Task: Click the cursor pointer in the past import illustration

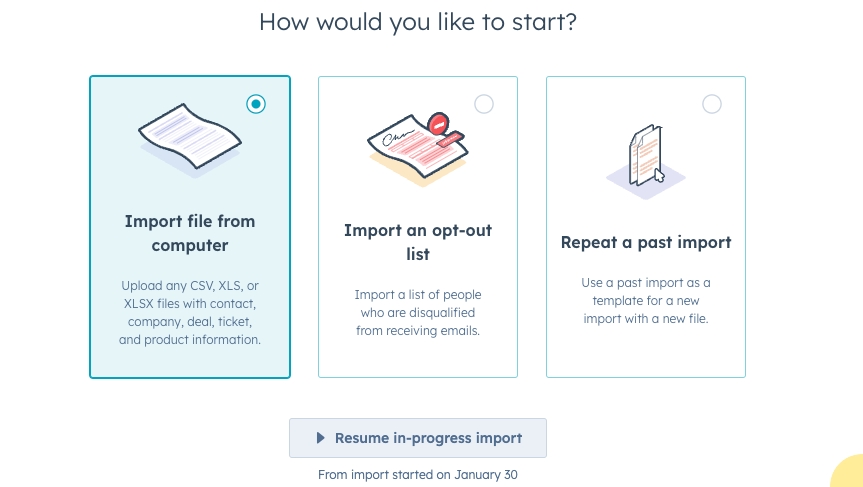Action: (x=658, y=176)
